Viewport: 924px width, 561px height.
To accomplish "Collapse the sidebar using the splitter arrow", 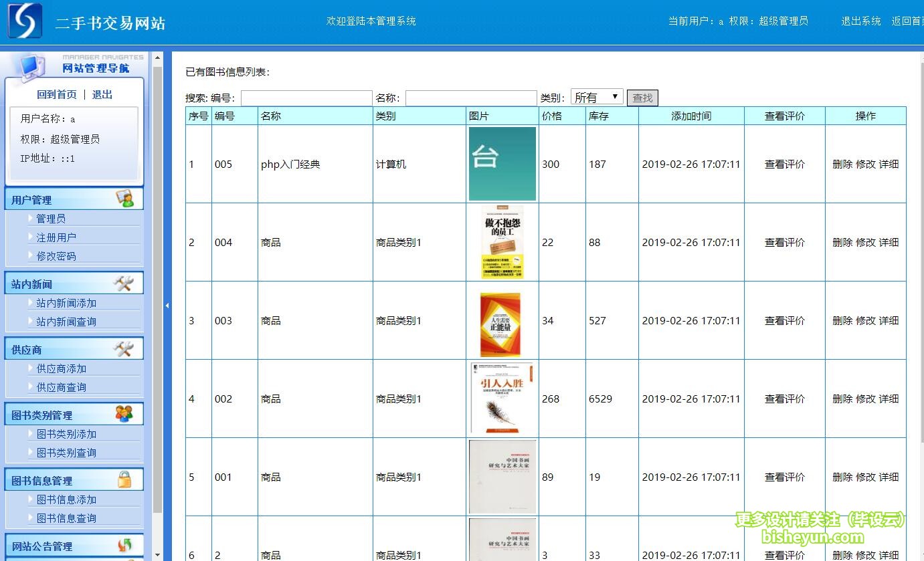I will click(167, 306).
